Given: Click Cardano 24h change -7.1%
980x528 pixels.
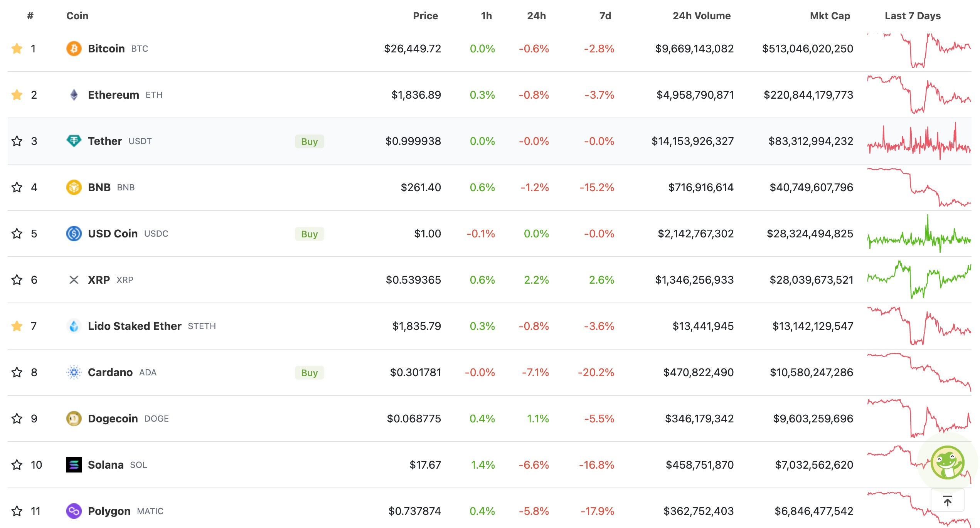Looking at the screenshot, I should pyautogui.click(x=535, y=372).
